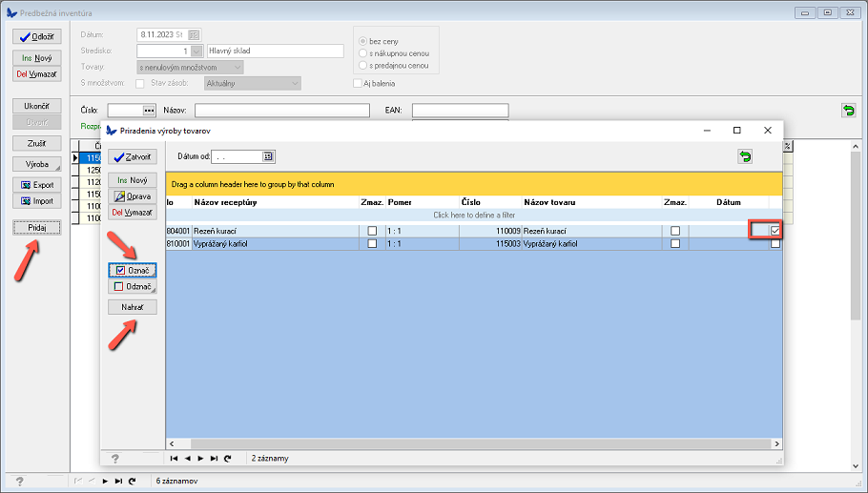Select the 'bez ceny' radio option
Image resolution: width=868 pixels, height=493 pixels.
(363, 42)
